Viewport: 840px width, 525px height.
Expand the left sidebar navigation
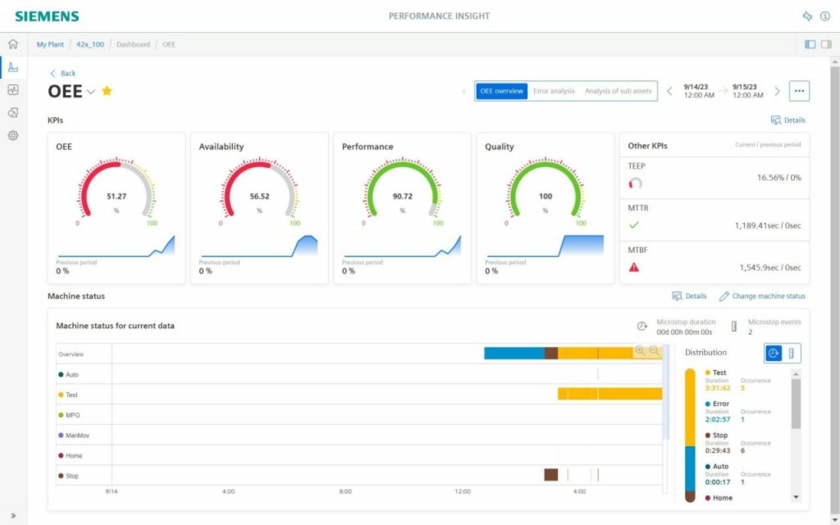[13, 515]
